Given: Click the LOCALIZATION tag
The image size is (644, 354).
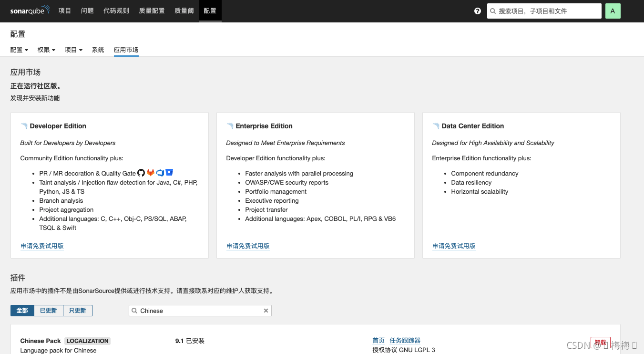Looking at the screenshot, I should coord(87,341).
